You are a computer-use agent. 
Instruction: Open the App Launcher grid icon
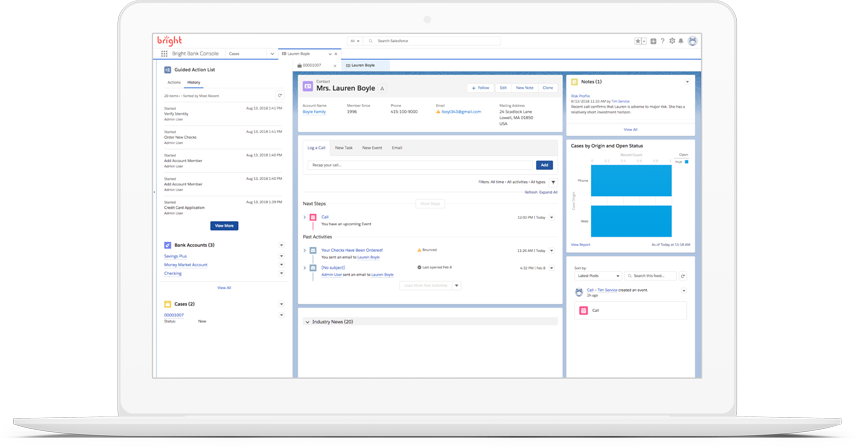[164, 54]
